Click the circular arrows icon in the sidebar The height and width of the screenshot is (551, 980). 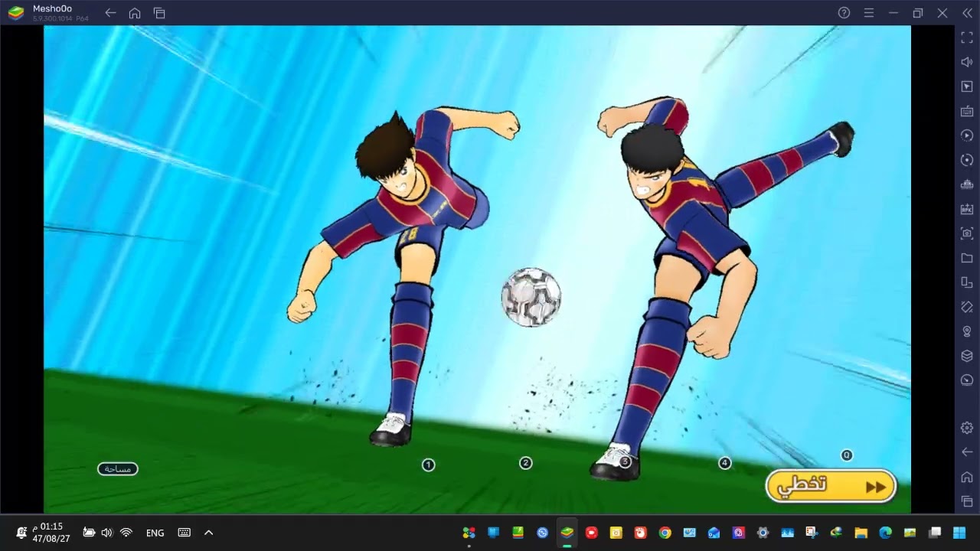(x=967, y=160)
